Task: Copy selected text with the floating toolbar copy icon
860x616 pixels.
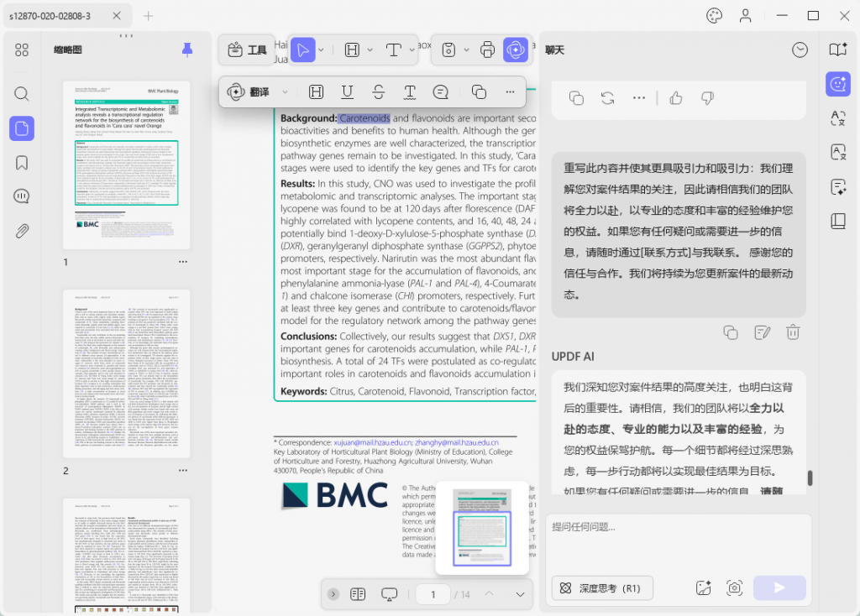Action: tap(479, 92)
